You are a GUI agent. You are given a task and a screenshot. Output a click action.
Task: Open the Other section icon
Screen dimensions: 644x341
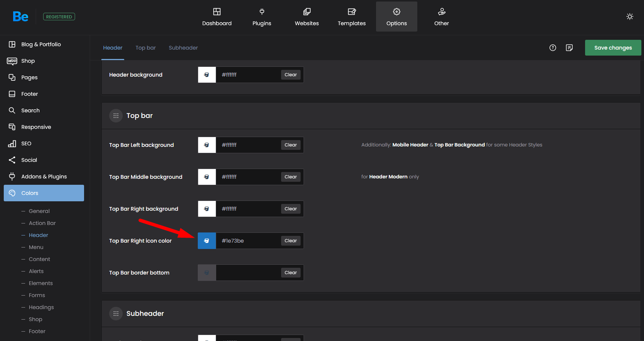coord(442,12)
